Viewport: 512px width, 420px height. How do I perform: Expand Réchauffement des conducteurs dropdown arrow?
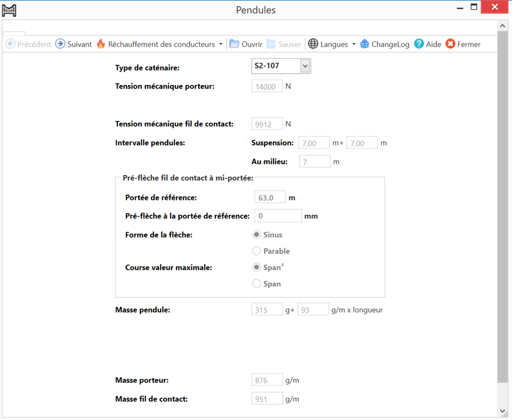221,45
